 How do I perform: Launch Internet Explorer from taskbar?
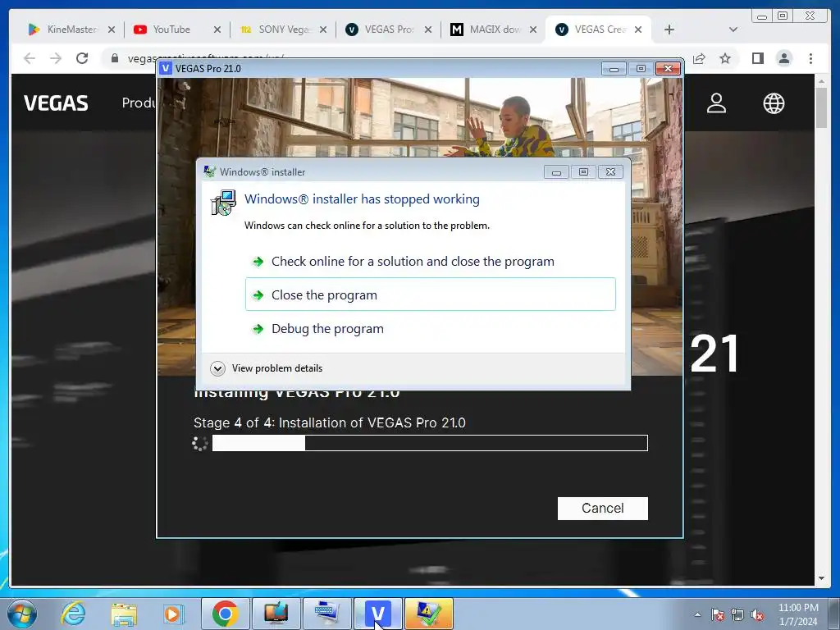(x=73, y=614)
